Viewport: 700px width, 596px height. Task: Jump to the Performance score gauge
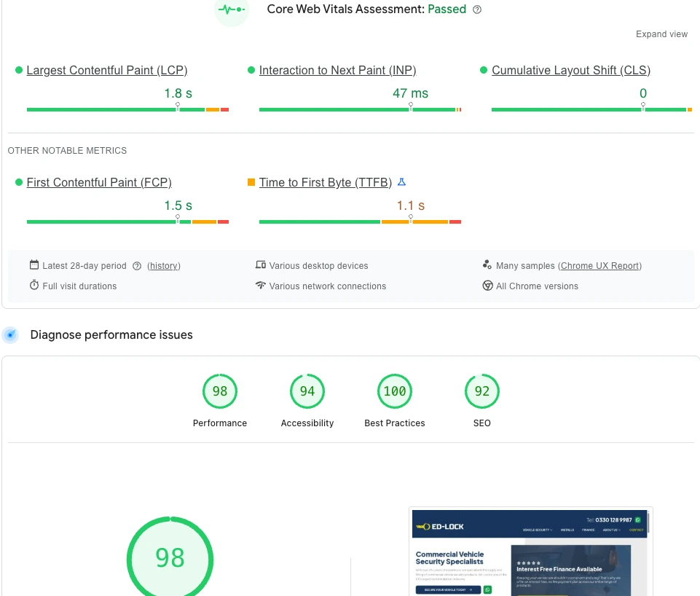(x=220, y=392)
